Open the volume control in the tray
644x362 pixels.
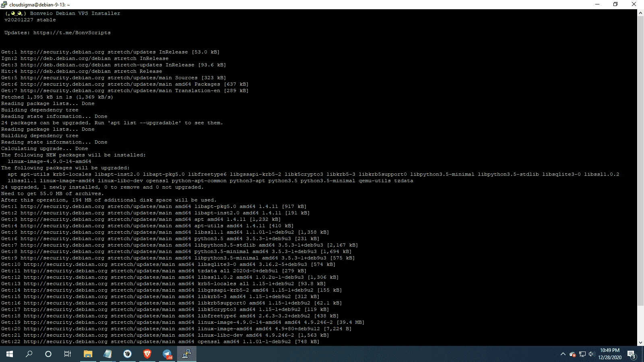pos(591,354)
